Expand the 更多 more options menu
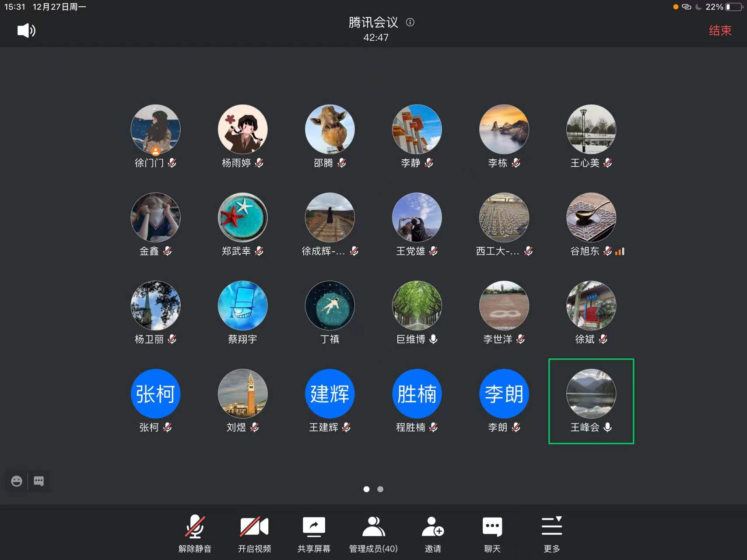Screen dimensions: 747x560 [552, 533]
